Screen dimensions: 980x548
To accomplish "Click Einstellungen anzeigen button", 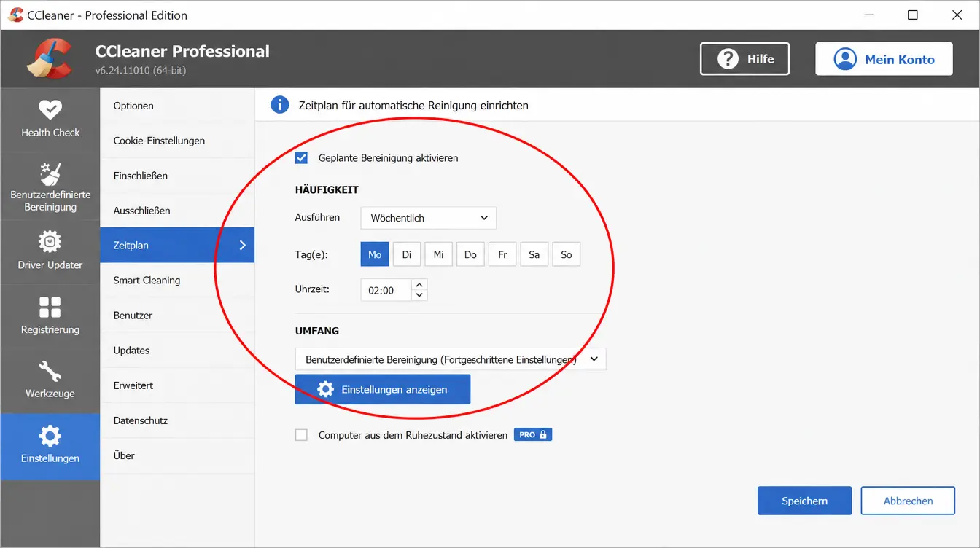I will (x=383, y=389).
